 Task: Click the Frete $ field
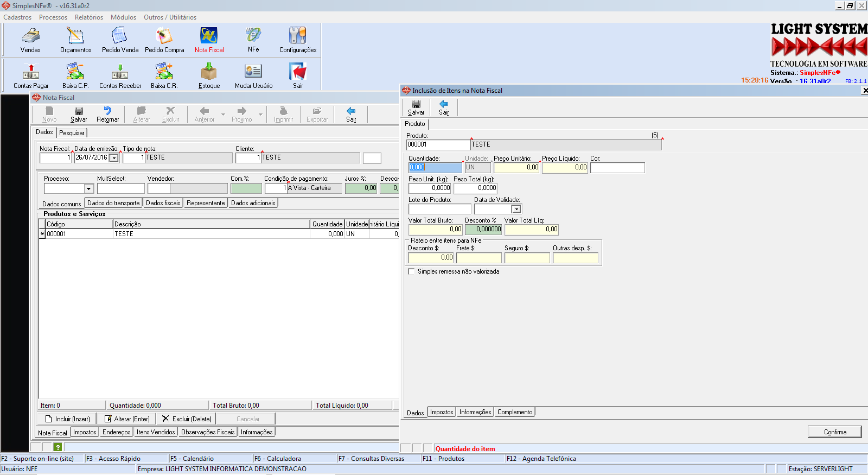pyautogui.click(x=479, y=258)
